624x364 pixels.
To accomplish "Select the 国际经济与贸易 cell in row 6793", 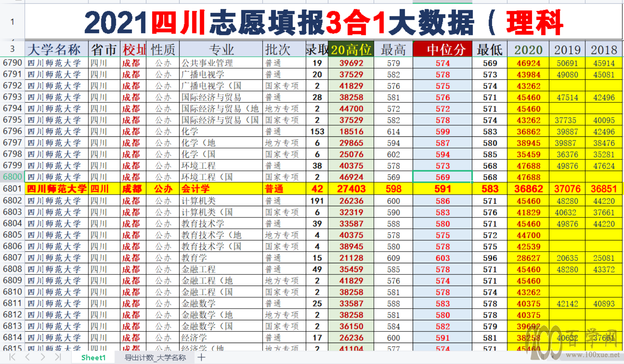I will (x=221, y=97).
